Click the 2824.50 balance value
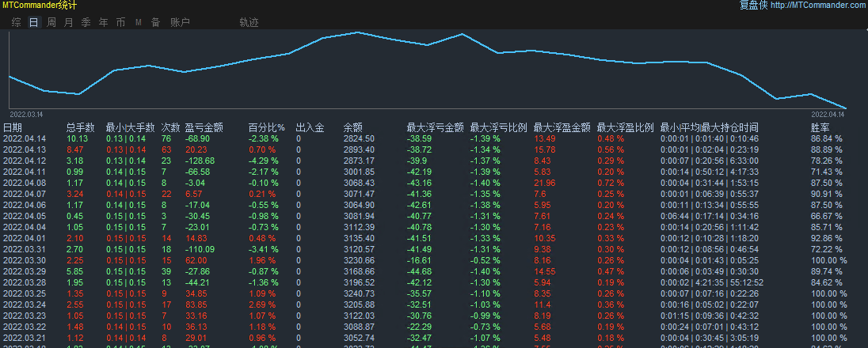The width and height of the screenshot is (868, 348). tap(359, 139)
